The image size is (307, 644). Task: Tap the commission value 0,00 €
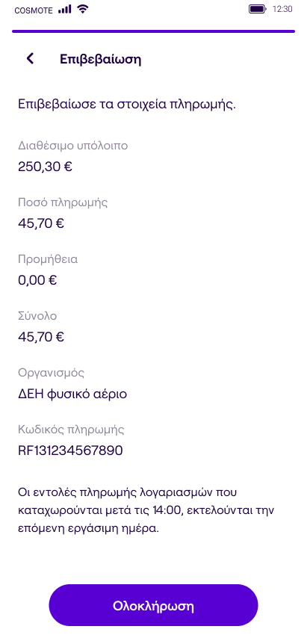(x=37, y=280)
